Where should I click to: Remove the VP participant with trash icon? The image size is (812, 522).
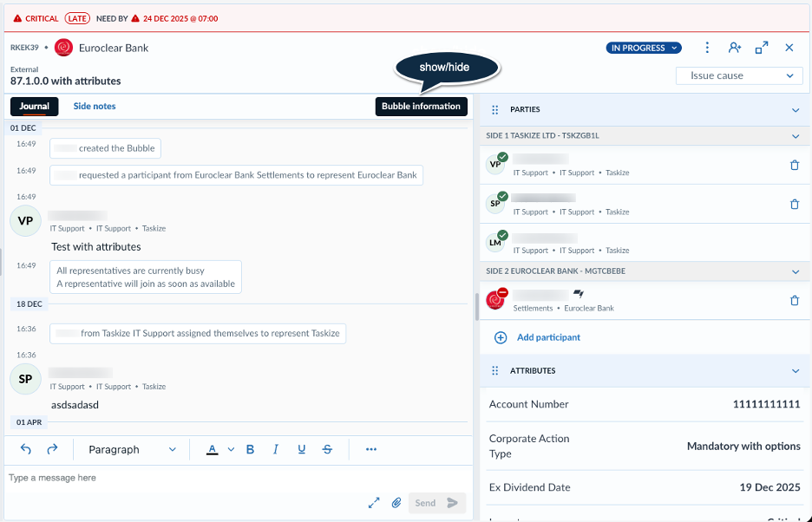(x=795, y=166)
